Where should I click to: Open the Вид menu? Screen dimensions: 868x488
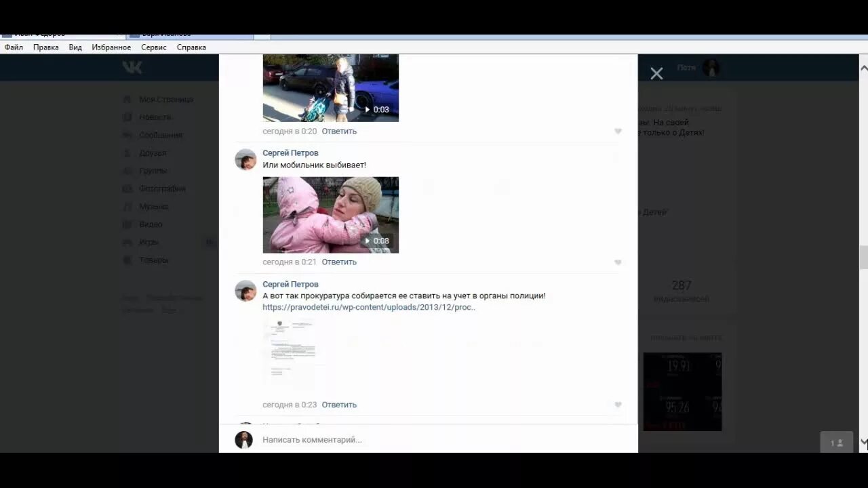coord(75,47)
